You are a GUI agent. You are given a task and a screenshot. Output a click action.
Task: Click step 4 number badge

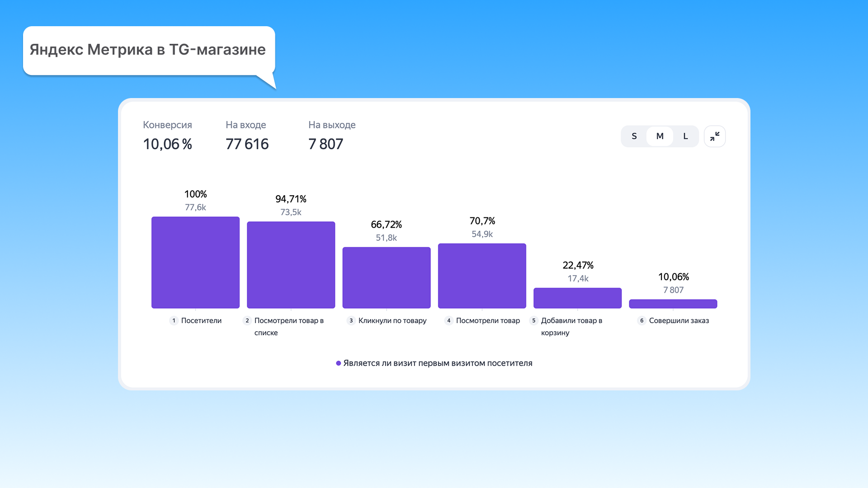[448, 320]
